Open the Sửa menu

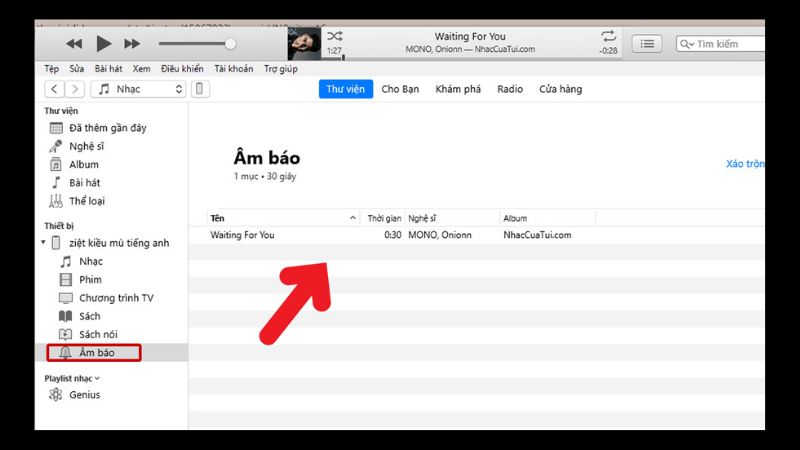(77, 69)
